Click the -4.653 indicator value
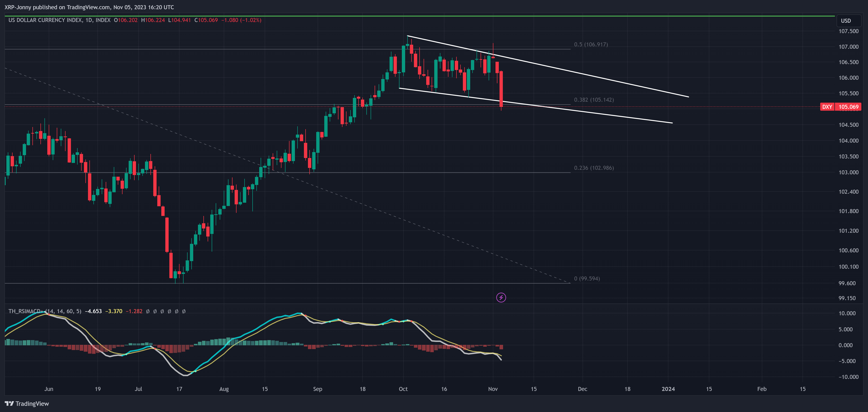This screenshot has height=412, width=868. pyautogui.click(x=93, y=311)
